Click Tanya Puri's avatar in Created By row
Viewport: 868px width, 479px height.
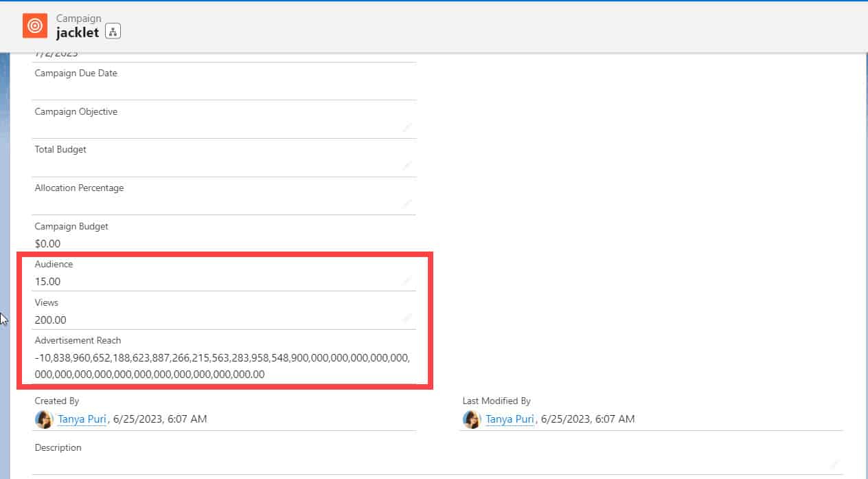pos(44,419)
